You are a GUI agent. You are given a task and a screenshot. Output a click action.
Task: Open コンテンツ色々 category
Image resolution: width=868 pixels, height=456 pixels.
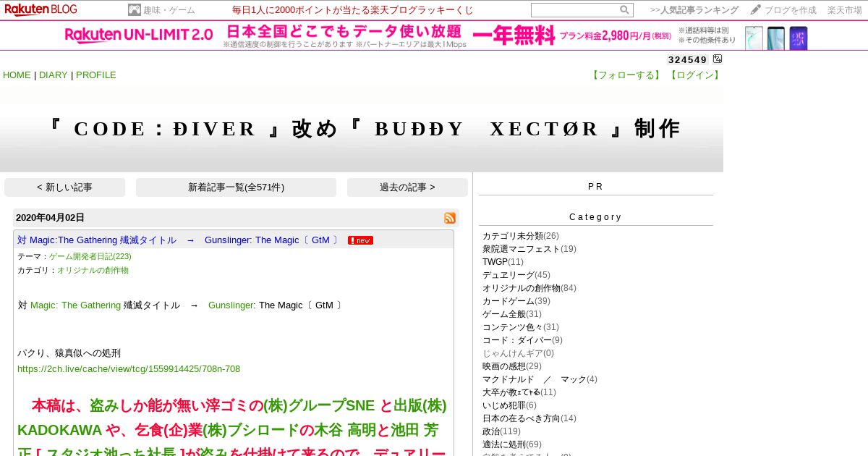513,327
